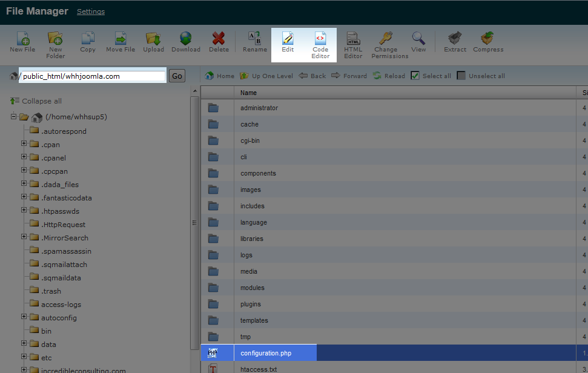Viewport: 588px width, 373px height.
Task: Extract archive using Extract icon
Action: coord(455,39)
